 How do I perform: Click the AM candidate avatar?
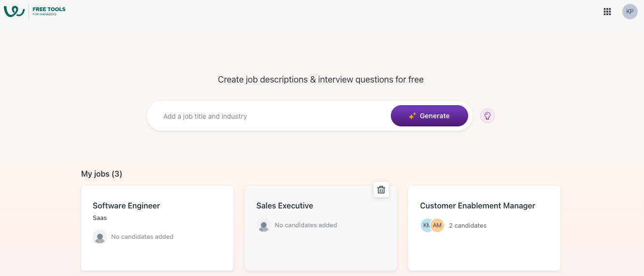[437, 225]
